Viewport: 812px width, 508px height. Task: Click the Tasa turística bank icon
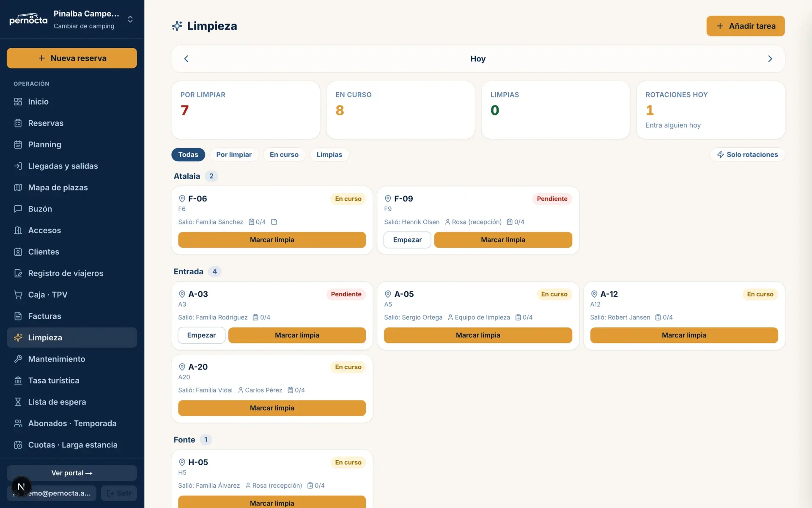[x=18, y=381]
